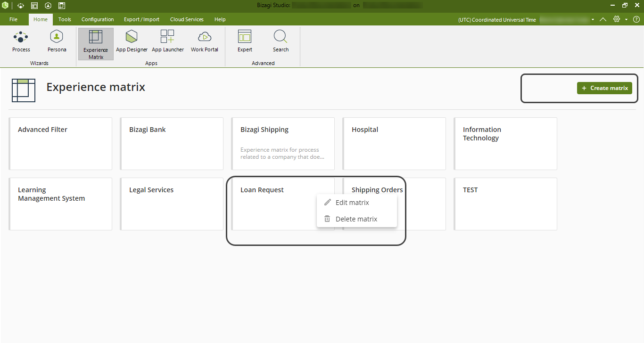The height and width of the screenshot is (343, 644).
Task: Open the Persona wizard
Action: (57, 41)
